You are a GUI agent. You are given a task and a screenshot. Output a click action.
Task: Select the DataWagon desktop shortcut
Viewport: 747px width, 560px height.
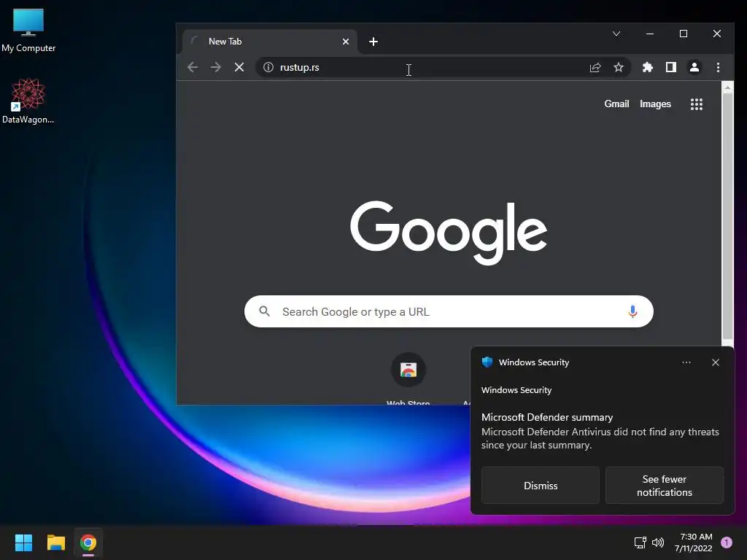click(28, 101)
